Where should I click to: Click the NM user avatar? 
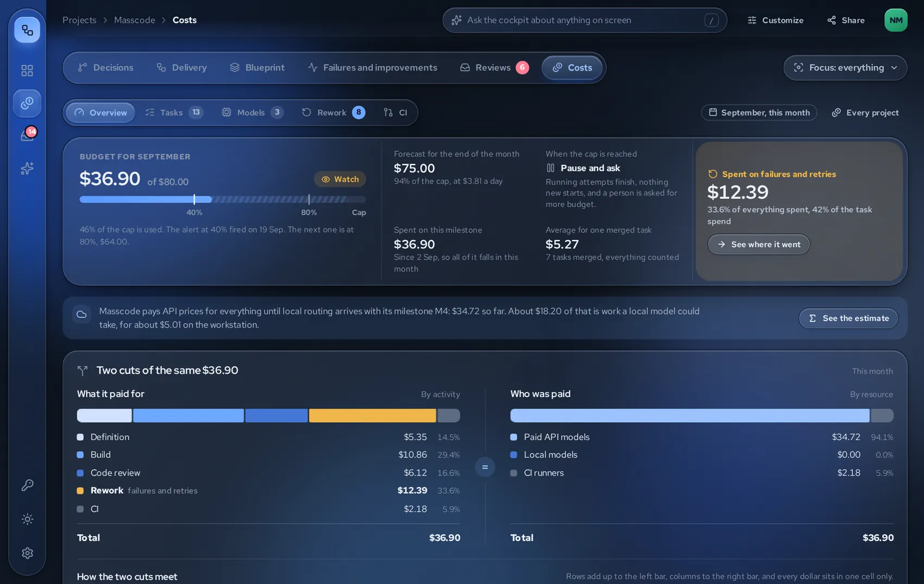click(x=896, y=20)
